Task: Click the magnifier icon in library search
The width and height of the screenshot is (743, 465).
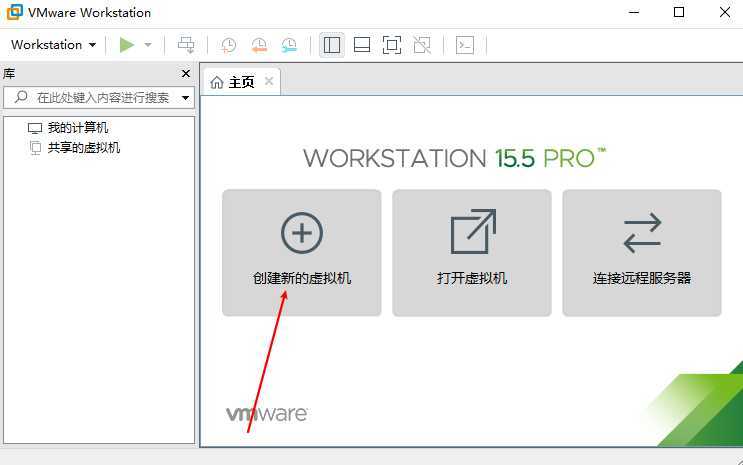Action: (x=21, y=97)
